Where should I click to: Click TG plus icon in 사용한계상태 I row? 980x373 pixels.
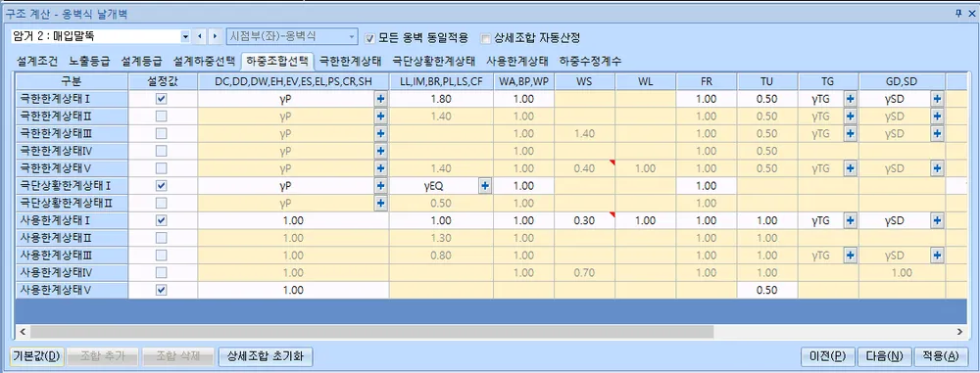[851, 220]
